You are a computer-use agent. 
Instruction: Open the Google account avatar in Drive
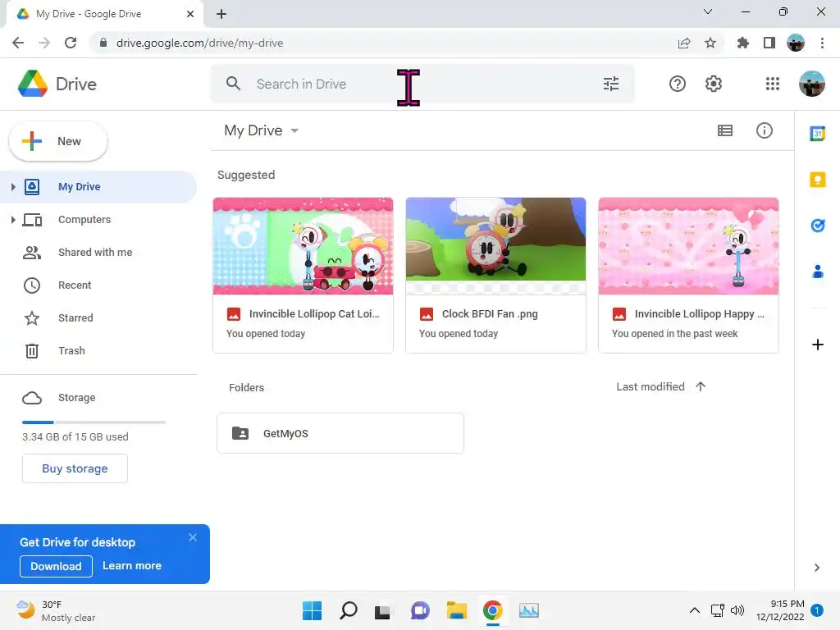coord(811,84)
